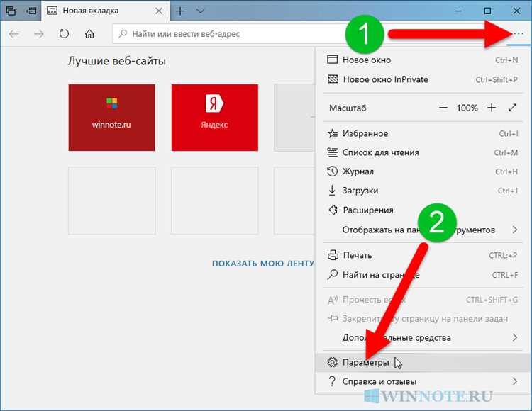
Task: Click the set these tabs aside icon
Action: click(31, 11)
